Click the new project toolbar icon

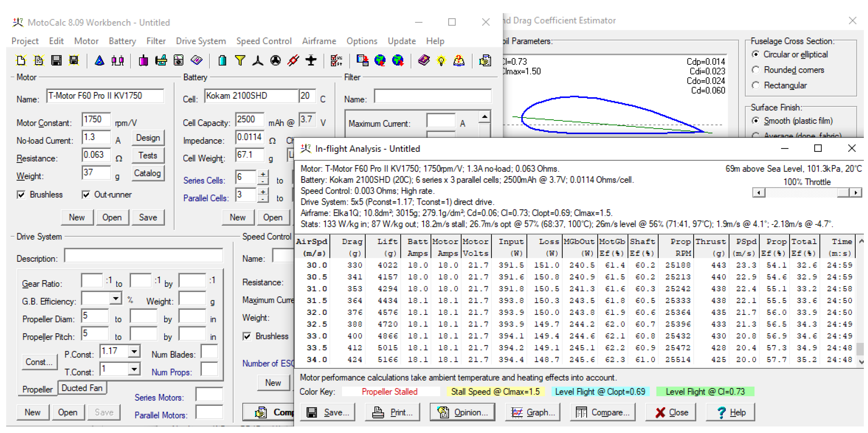pyautogui.click(x=21, y=61)
